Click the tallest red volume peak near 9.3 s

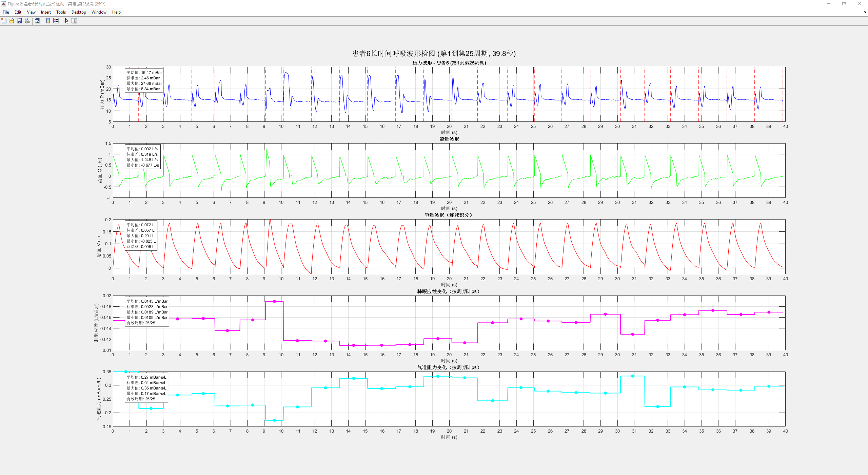[x=270, y=220]
